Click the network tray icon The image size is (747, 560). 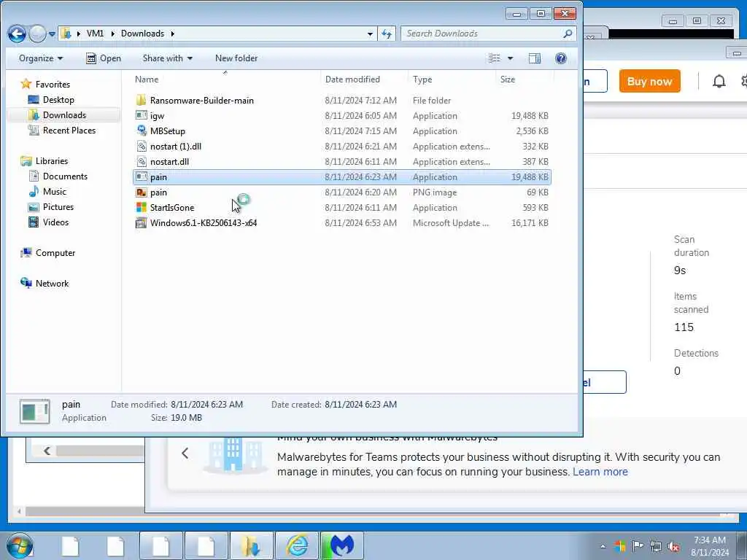click(656, 546)
